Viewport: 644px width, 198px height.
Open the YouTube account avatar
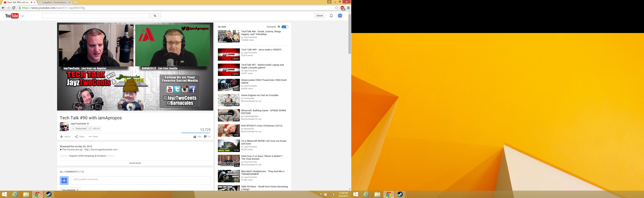tap(340, 16)
